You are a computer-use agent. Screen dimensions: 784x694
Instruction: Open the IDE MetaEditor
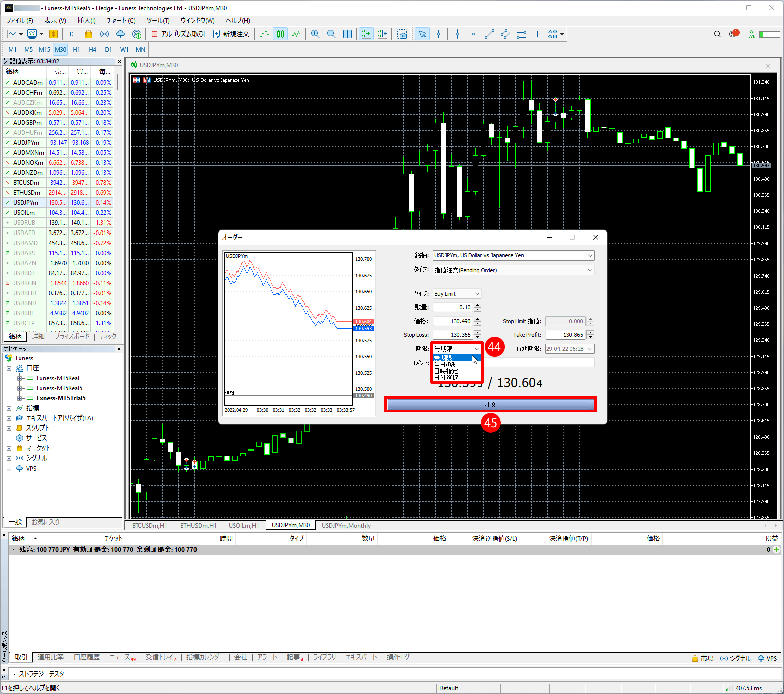click(72, 34)
